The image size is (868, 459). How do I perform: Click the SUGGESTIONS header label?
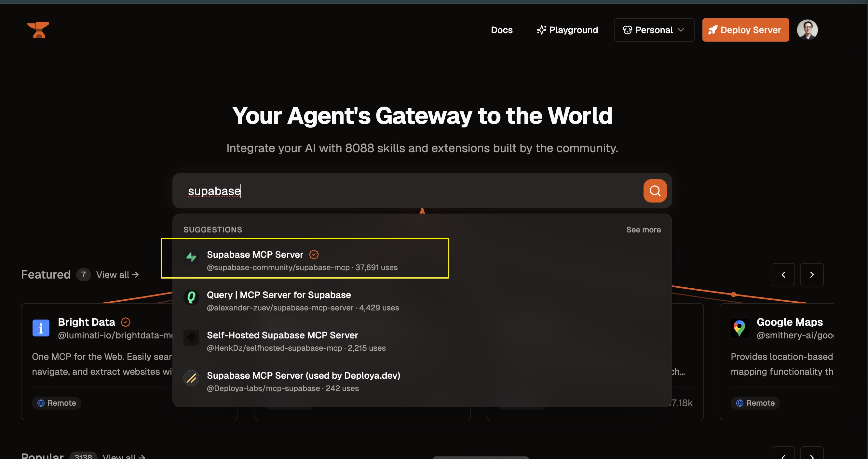pyautogui.click(x=213, y=230)
